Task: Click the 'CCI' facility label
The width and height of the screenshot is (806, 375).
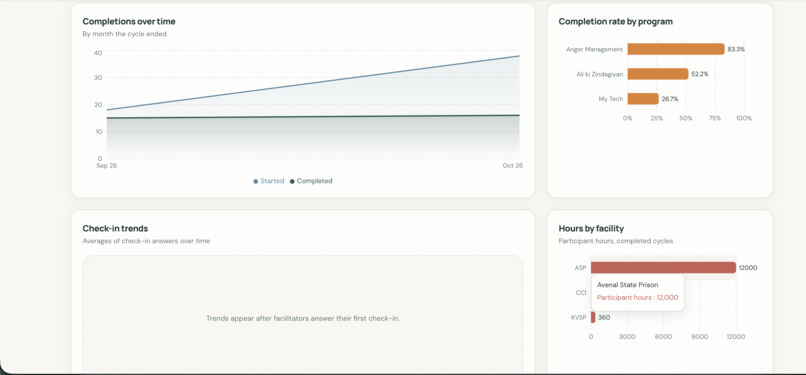Action: (581, 293)
